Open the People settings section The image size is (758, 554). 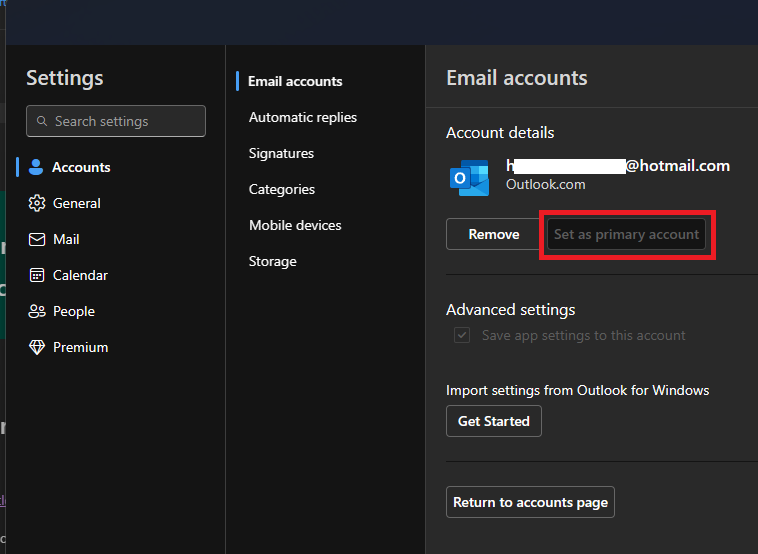click(74, 311)
